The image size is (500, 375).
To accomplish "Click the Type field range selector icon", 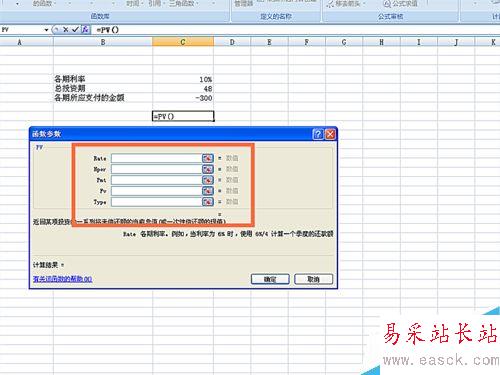I will pyautogui.click(x=208, y=202).
